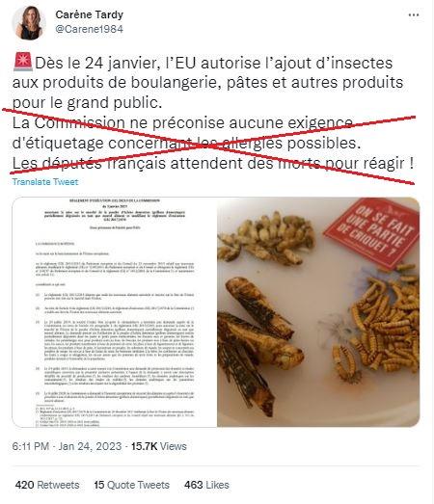
Task: Click the crossed-out Commission étiquetage text
Action: (x=186, y=133)
